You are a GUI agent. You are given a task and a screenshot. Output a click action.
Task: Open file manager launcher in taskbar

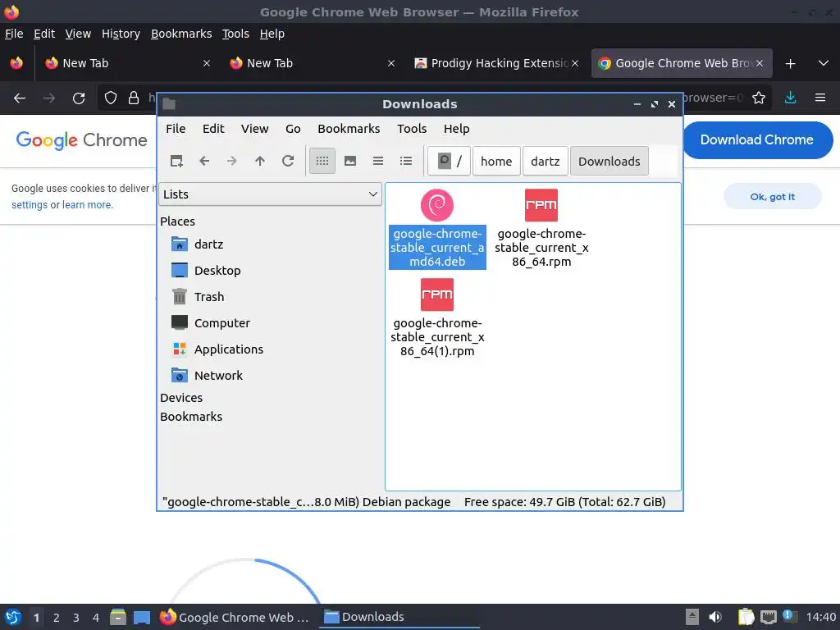pos(118,617)
